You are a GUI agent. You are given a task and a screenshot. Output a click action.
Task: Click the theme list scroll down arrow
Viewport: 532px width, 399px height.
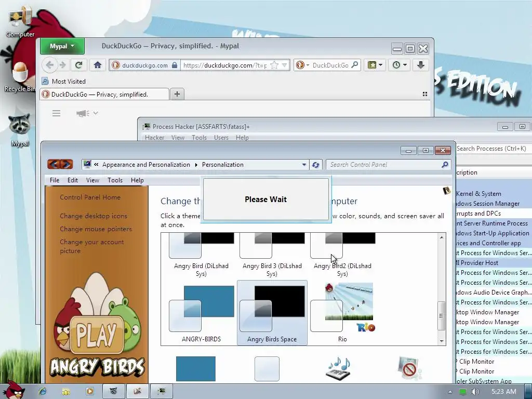(x=442, y=341)
